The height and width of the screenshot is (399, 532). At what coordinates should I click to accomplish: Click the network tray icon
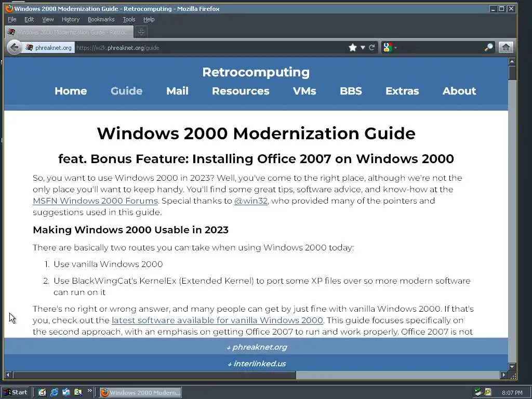click(478, 392)
